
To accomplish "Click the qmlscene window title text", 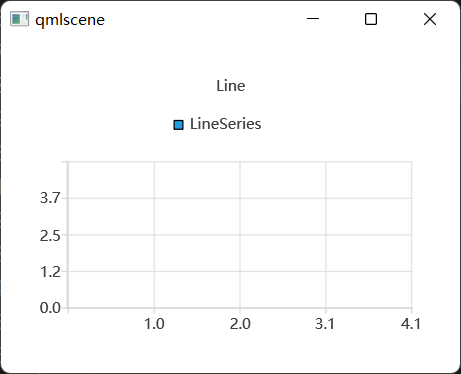I will coord(70,20).
